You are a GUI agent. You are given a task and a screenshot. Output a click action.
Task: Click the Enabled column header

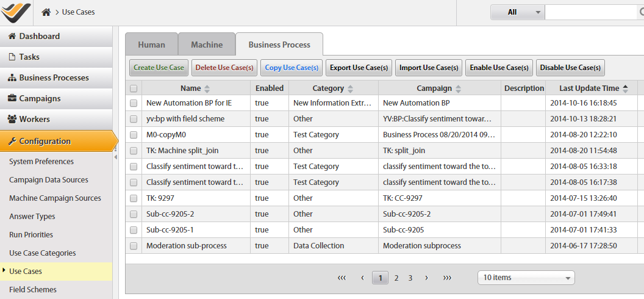coord(270,88)
